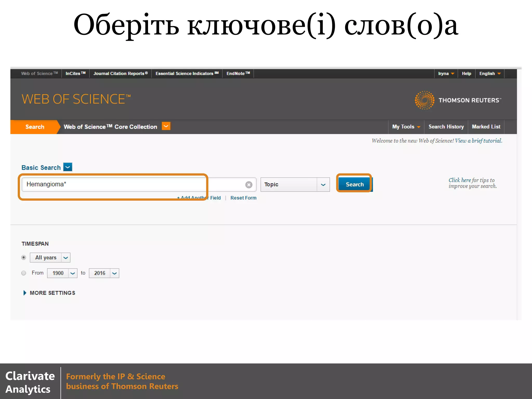Select the From year range radio button
The height and width of the screenshot is (399, 532).
tap(24, 273)
